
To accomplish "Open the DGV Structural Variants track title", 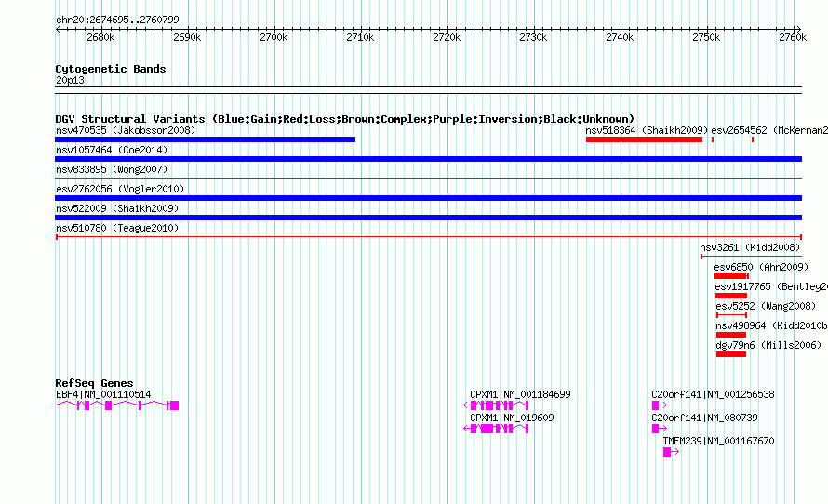I will pyautogui.click(x=345, y=119).
